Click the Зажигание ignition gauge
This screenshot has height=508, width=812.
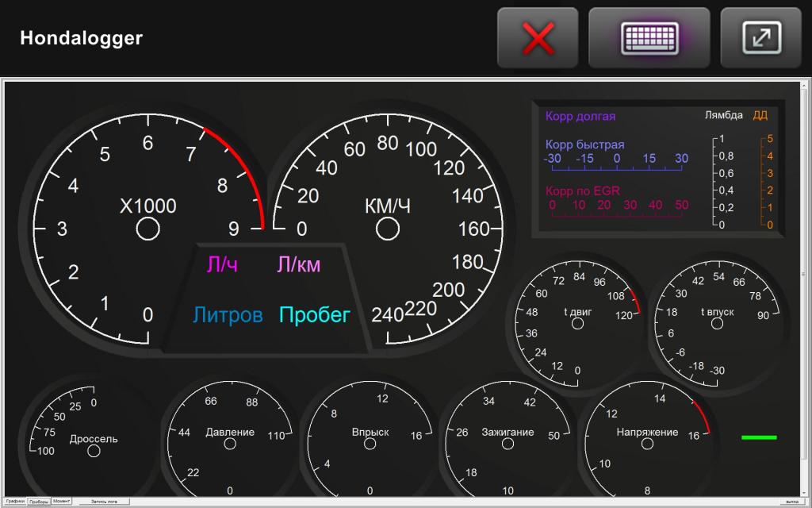507,443
